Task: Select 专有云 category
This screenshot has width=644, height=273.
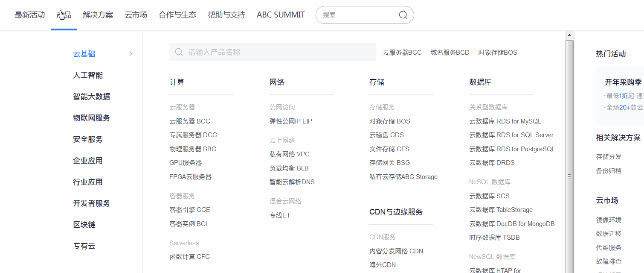Action: [84, 246]
